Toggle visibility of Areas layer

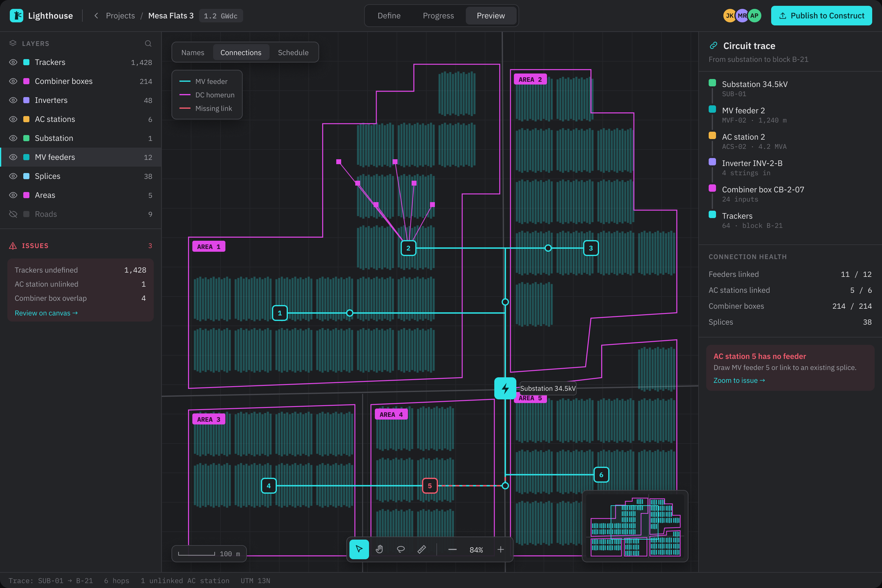13,195
